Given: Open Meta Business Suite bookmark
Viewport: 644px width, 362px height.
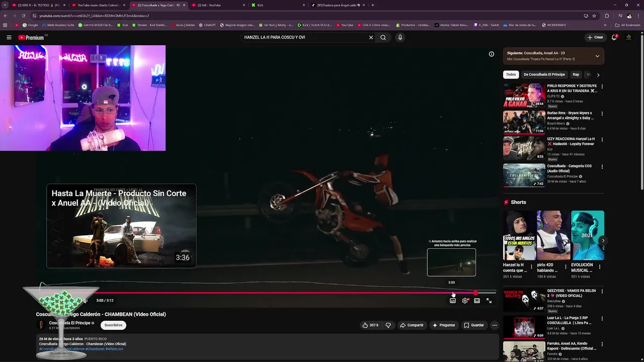Looking at the screenshot, I should click(58, 25).
